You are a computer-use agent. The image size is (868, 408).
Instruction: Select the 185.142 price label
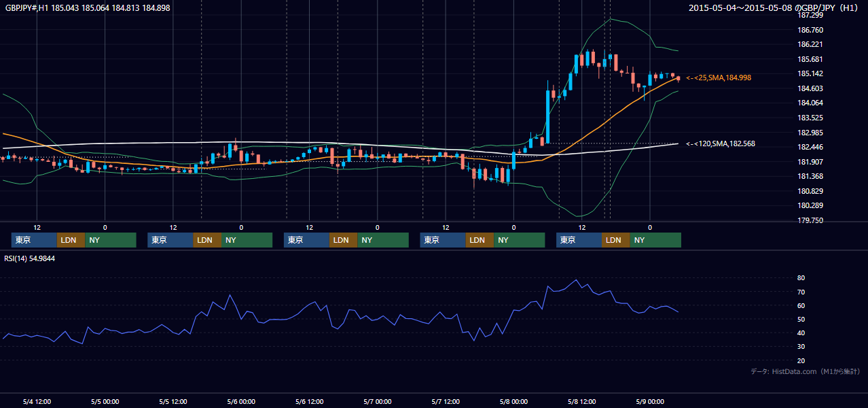pos(810,73)
